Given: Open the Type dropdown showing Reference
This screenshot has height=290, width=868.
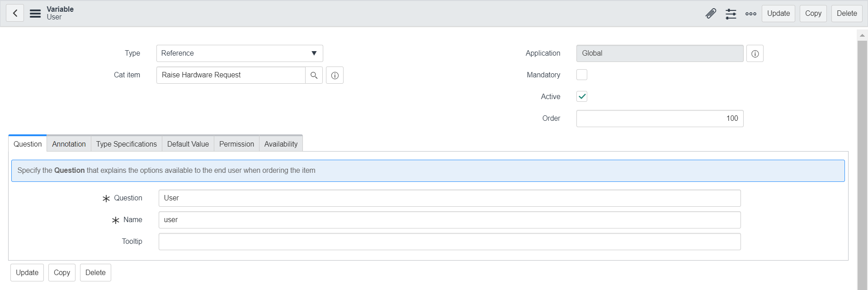Looking at the screenshot, I should click(x=240, y=53).
